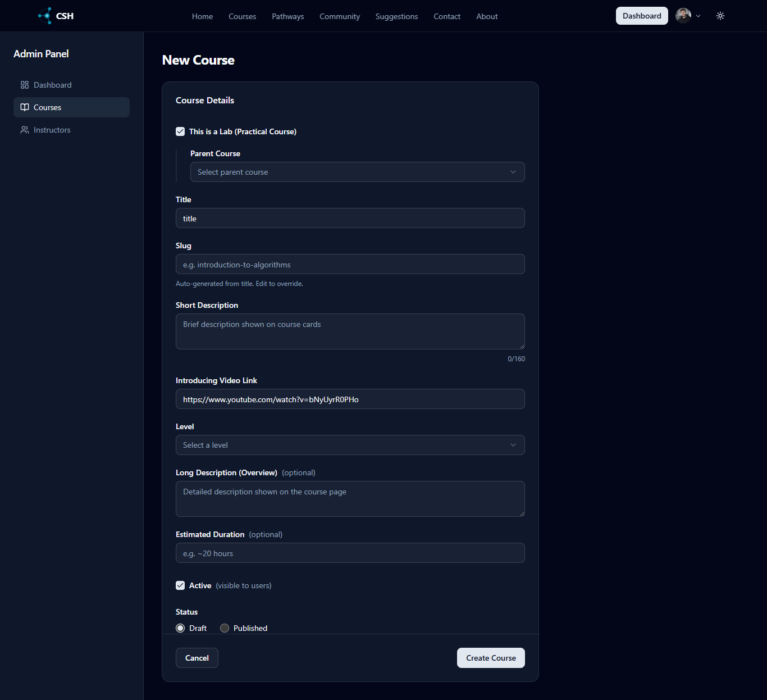Screen dimensions: 767x700
Task: Select the Published status radio button
Action: click(x=225, y=628)
